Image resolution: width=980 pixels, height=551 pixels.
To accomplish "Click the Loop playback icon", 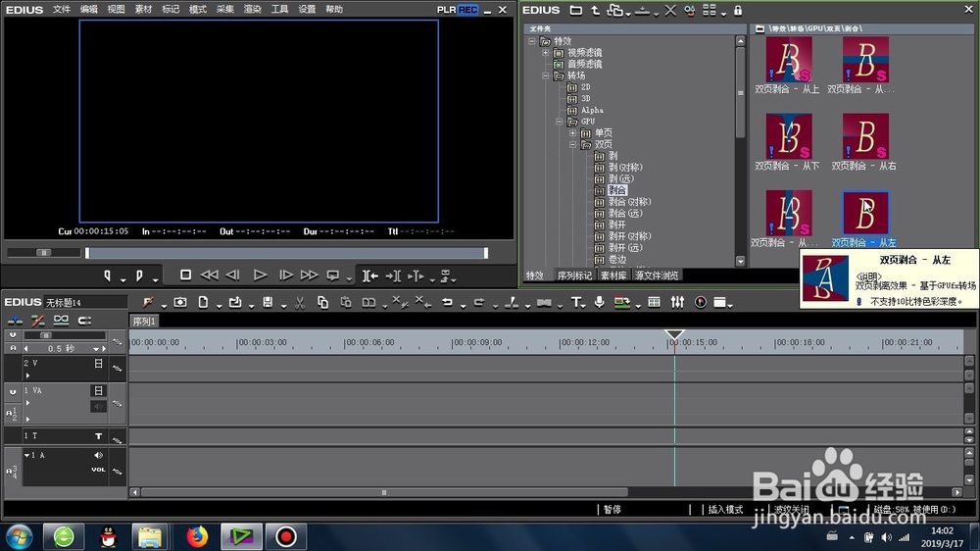I will pos(333,275).
